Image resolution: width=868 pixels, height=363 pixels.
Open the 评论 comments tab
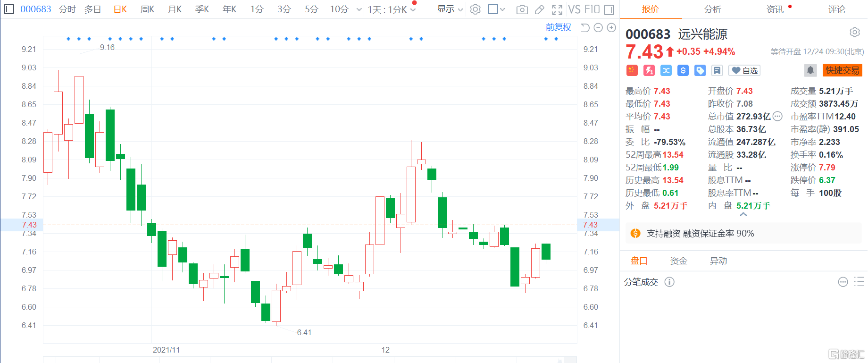(837, 9)
